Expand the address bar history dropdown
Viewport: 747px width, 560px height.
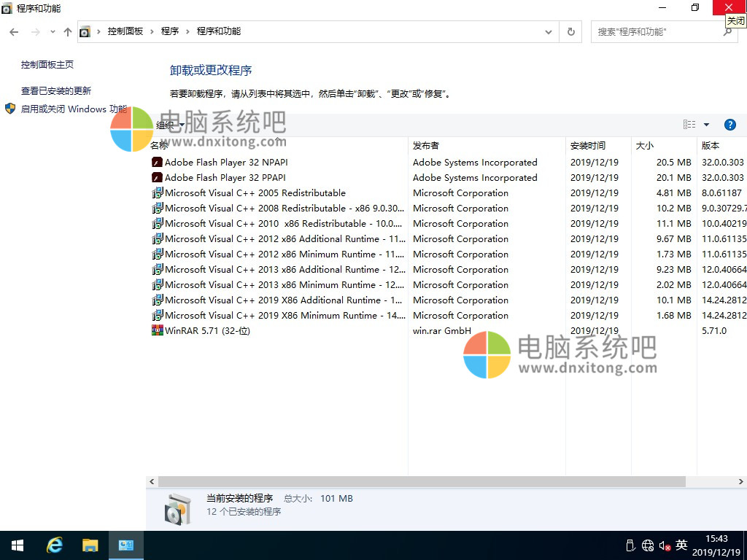549,32
